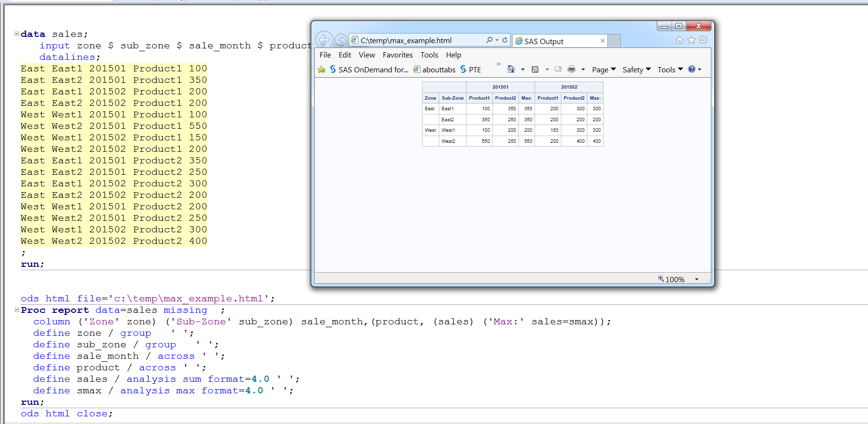Screen dimensions: 868x424
Task: Click the Print icon in command bar
Action: 571,69
